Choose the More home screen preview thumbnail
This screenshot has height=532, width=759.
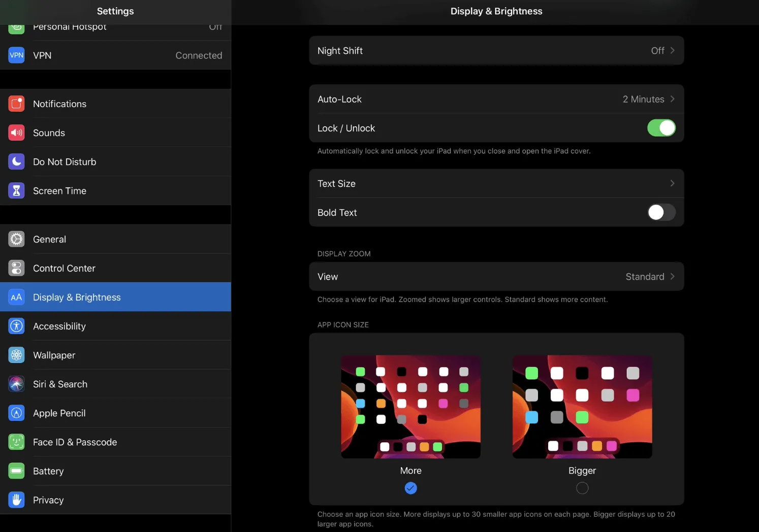pyautogui.click(x=410, y=407)
